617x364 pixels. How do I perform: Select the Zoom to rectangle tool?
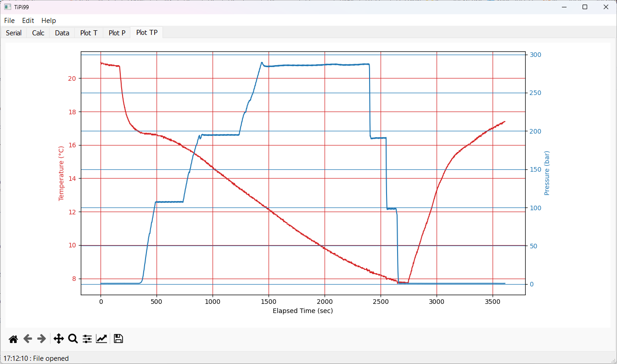[73, 339]
